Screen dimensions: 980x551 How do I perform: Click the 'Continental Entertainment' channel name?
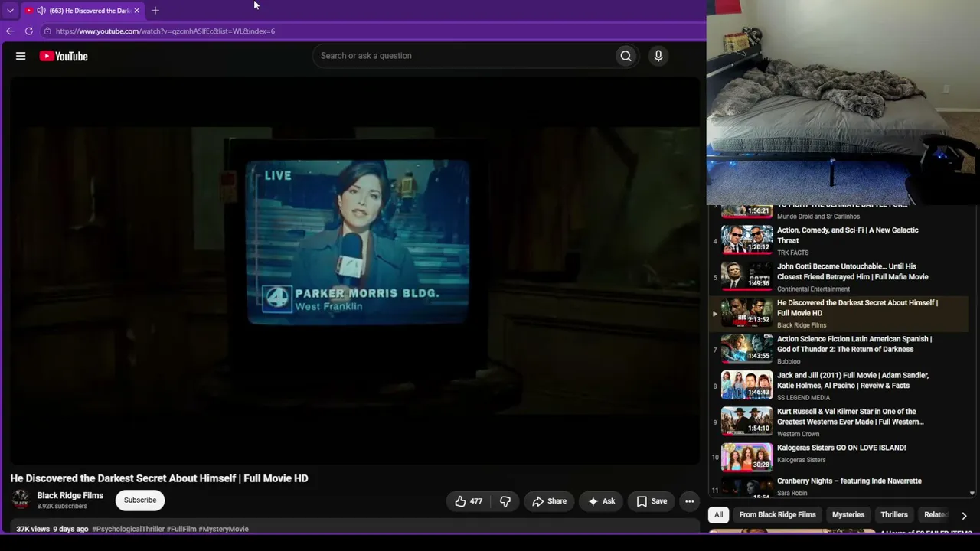click(x=813, y=289)
